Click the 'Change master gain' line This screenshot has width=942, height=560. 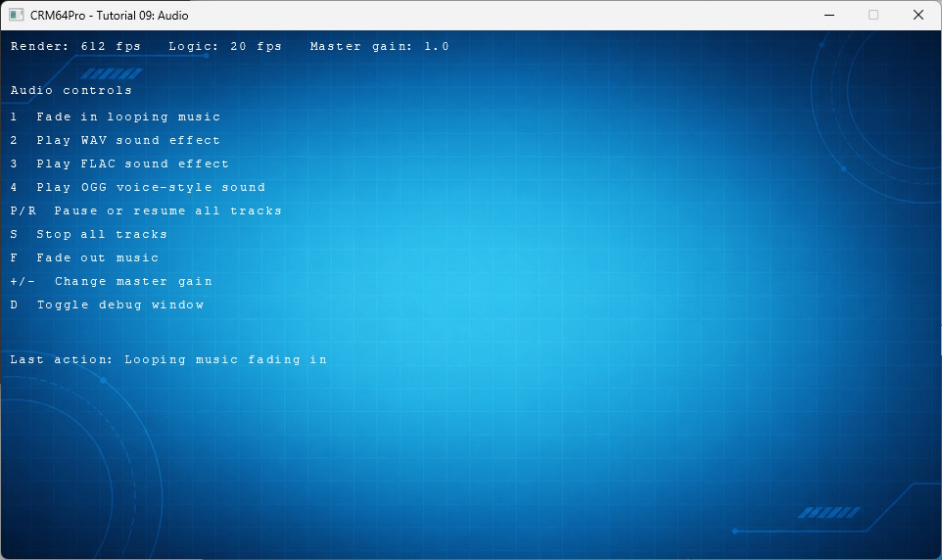pyautogui.click(x=112, y=281)
